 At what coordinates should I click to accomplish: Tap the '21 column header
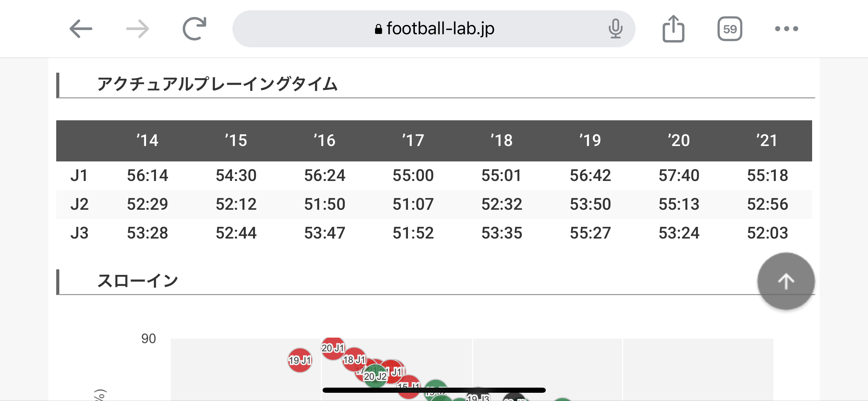tap(767, 141)
